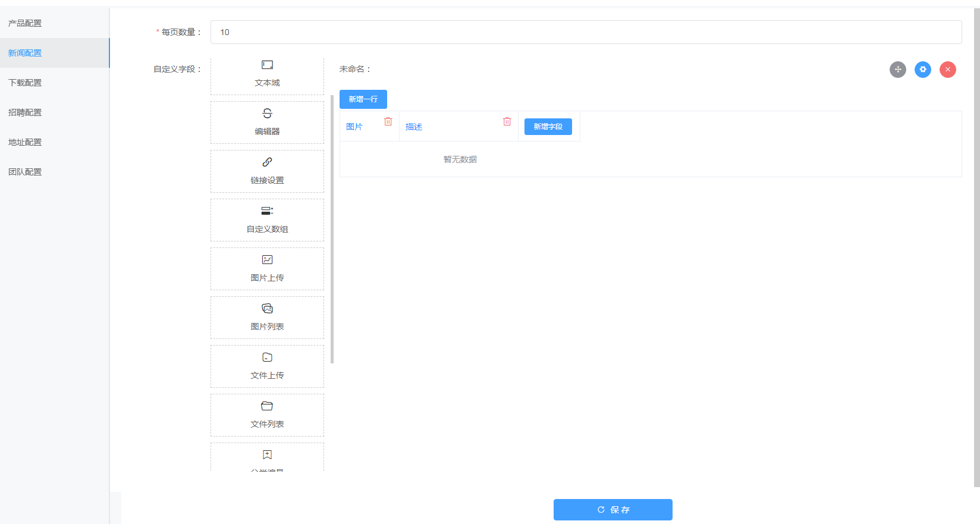Delete the 图片 column via trash icon
Screen dimensions: 980x524
(x=388, y=121)
